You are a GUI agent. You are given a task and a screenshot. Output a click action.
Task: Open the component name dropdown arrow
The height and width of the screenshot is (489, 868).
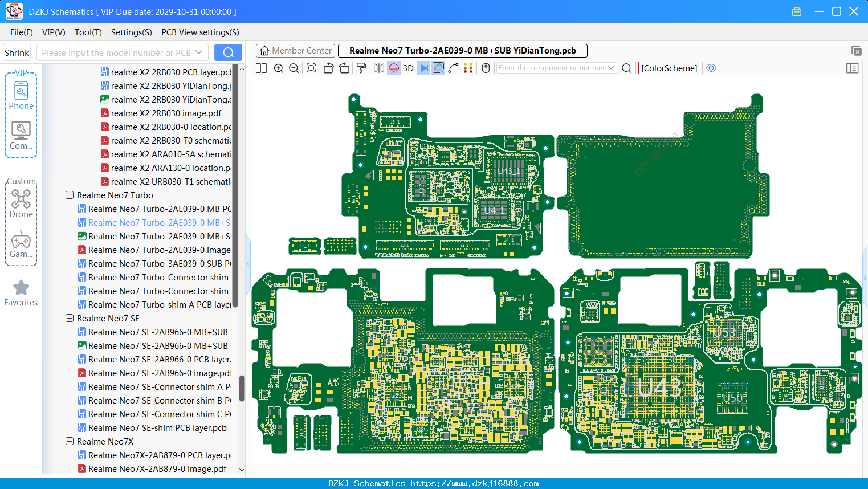tap(612, 68)
